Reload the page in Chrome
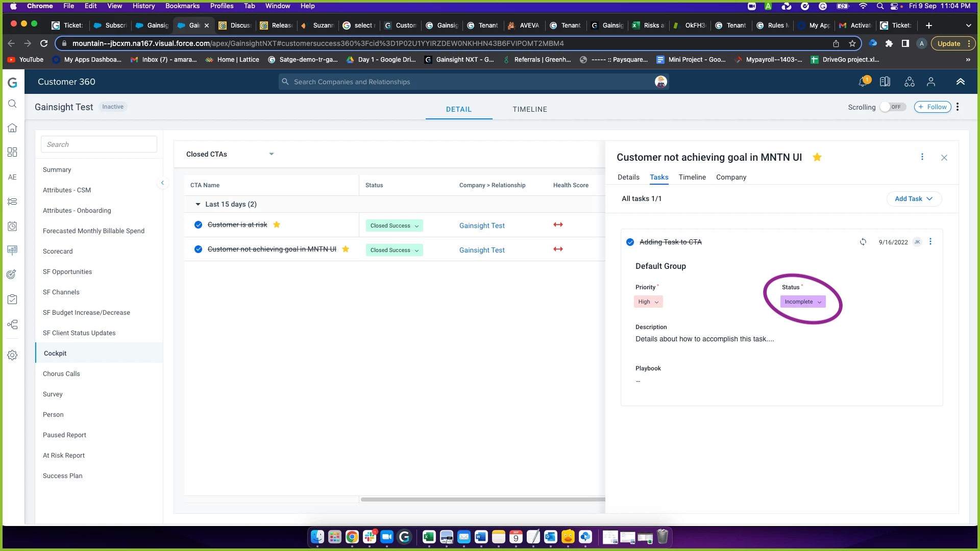Screen dimensions: 980x551 [44, 43]
